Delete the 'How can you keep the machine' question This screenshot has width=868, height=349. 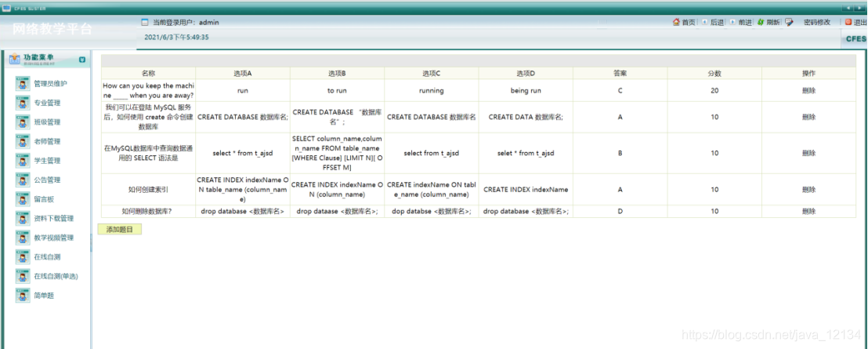[808, 91]
